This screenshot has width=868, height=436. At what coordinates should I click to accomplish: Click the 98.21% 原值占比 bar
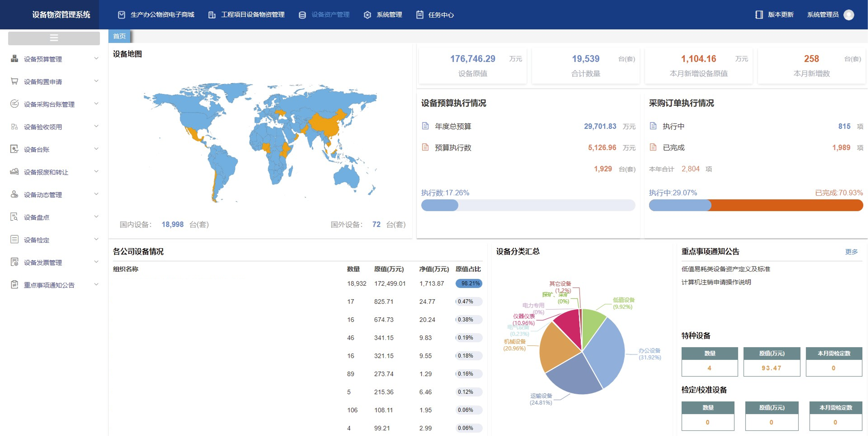[469, 283]
